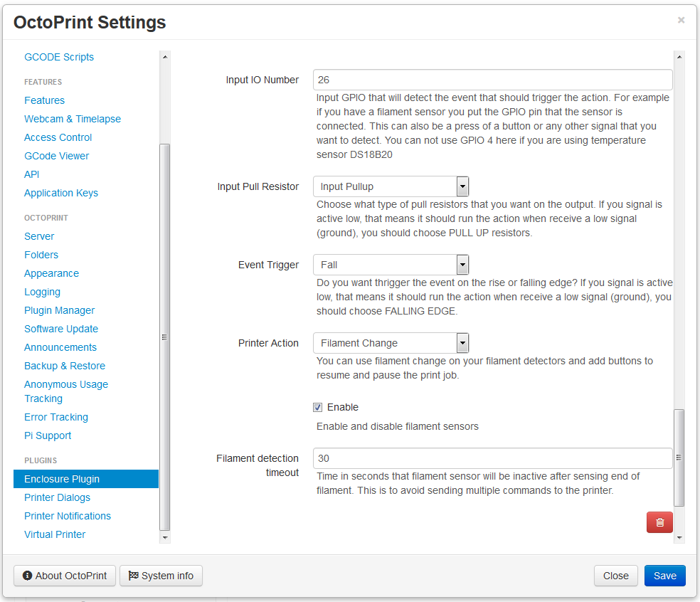
Task: Open Plugin Manager settings section
Action: point(59,310)
